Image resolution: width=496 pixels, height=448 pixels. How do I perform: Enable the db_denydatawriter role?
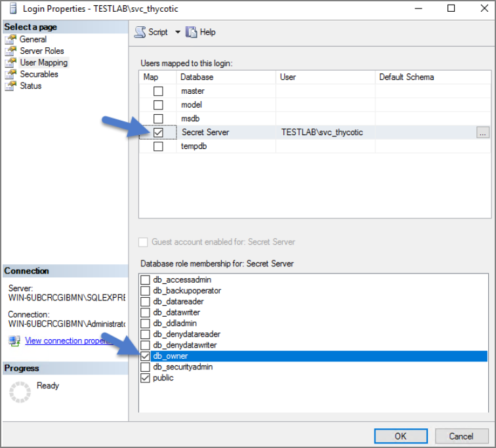[x=145, y=345]
